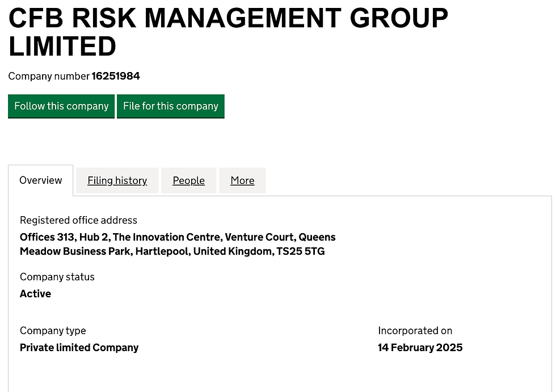Image resolution: width=556 pixels, height=392 pixels.
Task: Click the registered office address text
Action: pyautogui.click(x=178, y=244)
